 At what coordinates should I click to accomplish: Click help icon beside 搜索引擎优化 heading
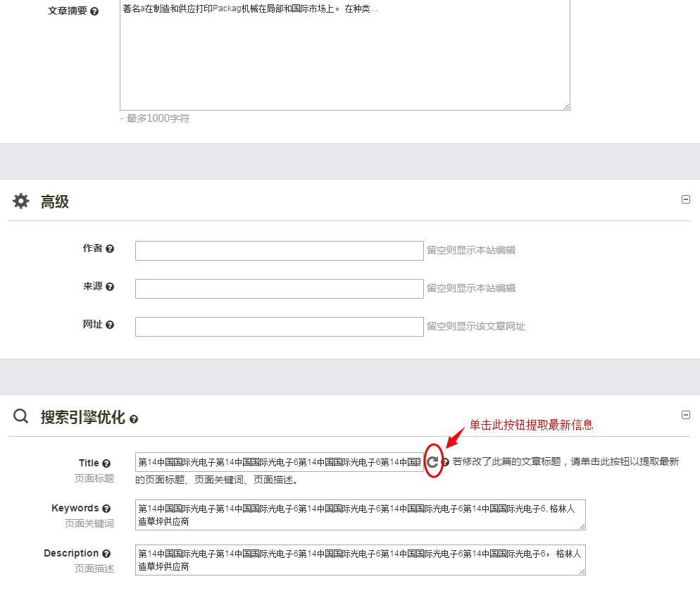[x=134, y=419]
